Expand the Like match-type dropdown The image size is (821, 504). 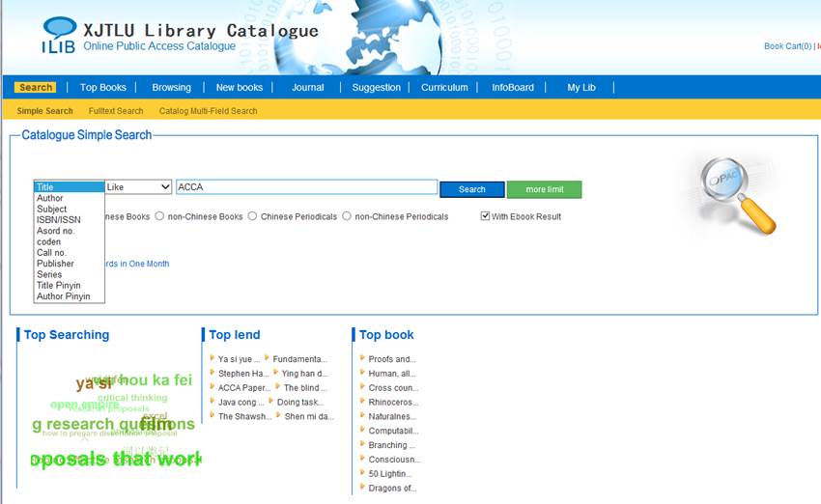(x=138, y=187)
